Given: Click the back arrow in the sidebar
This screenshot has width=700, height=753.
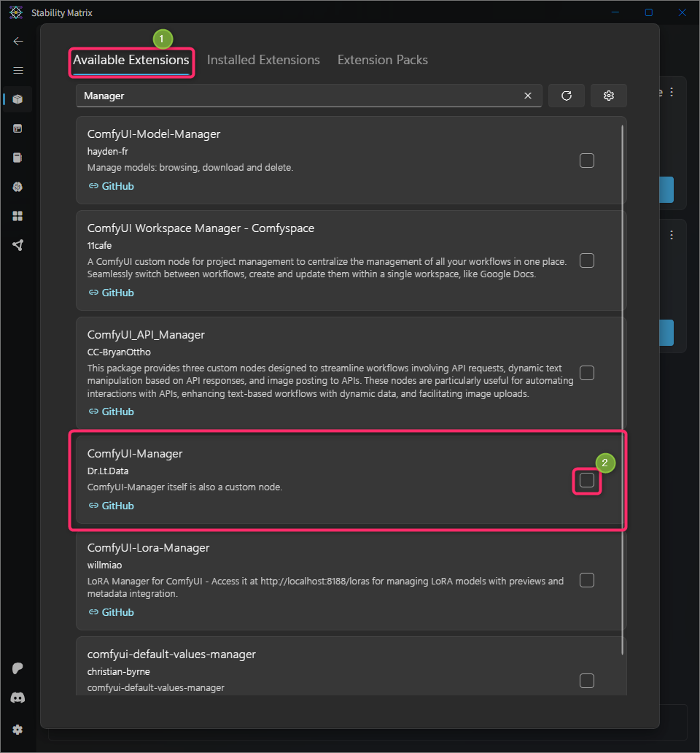Looking at the screenshot, I should coord(18,42).
